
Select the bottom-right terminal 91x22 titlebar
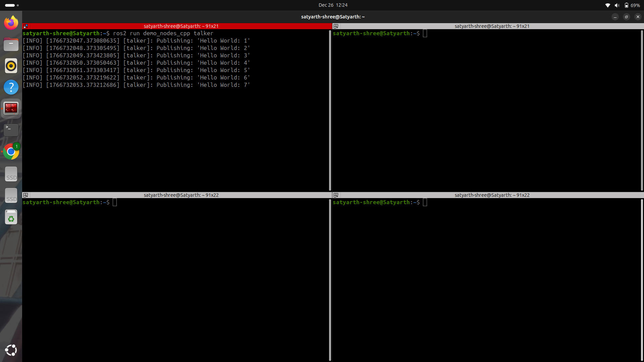pos(488,195)
